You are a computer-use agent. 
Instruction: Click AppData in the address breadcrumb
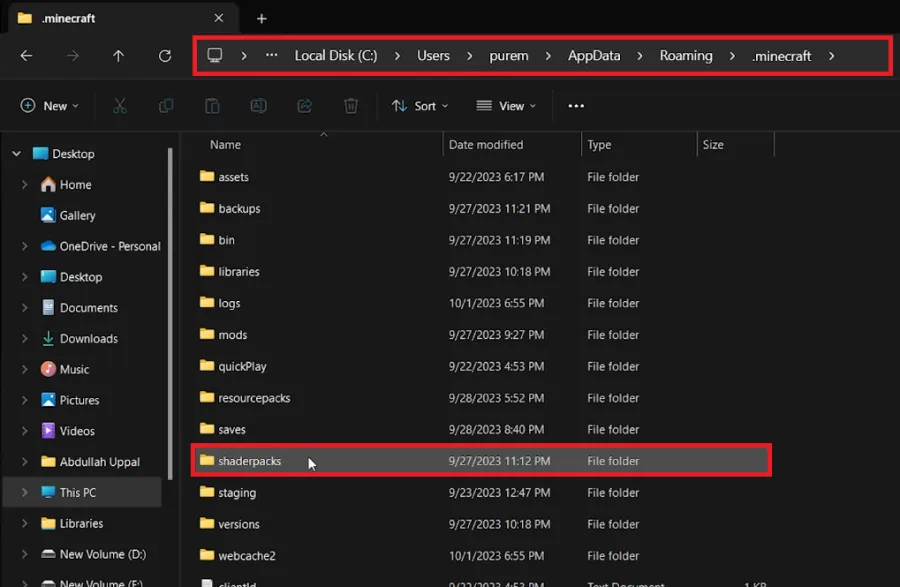(594, 56)
